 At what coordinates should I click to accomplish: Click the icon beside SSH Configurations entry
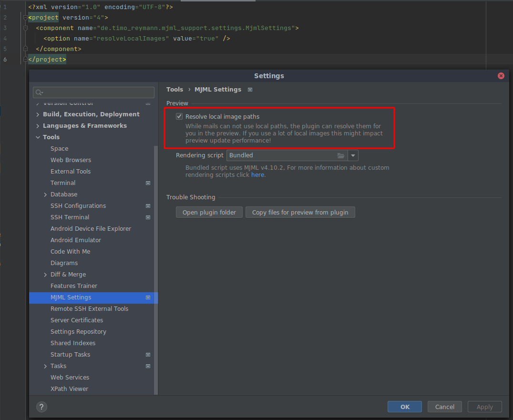[148, 205]
